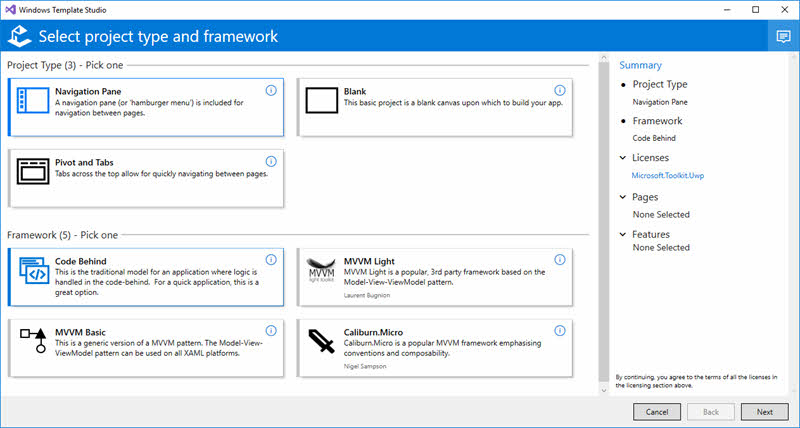Viewport: 800px width, 428px height.
Task: Minimize the Windows Template Studio window
Action: click(x=727, y=10)
